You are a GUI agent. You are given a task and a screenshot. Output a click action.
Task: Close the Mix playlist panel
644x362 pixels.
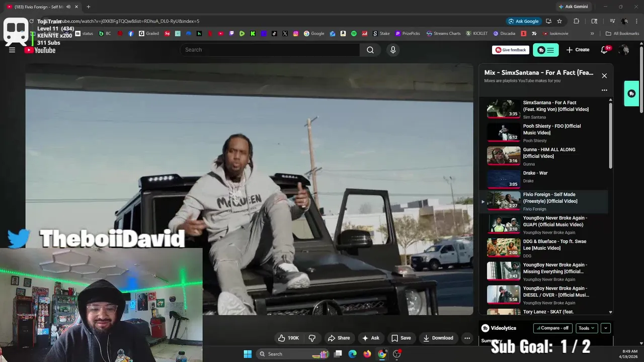pyautogui.click(x=604, y=76)
